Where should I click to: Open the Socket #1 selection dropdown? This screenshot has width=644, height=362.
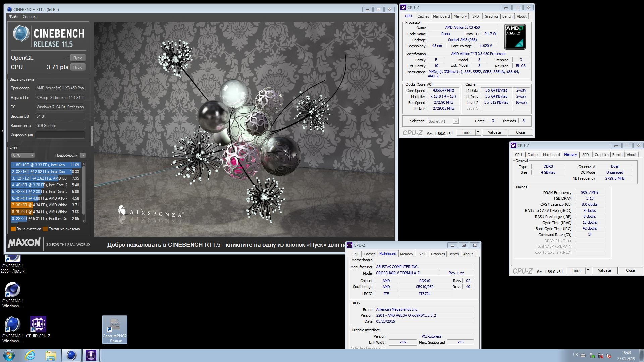pos(443,121)
